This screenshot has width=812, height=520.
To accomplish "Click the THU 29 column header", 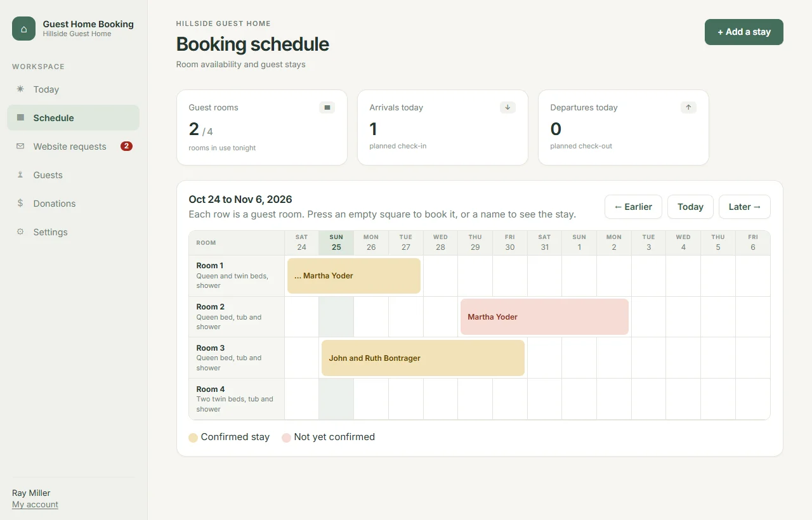I will click(475, 243).
